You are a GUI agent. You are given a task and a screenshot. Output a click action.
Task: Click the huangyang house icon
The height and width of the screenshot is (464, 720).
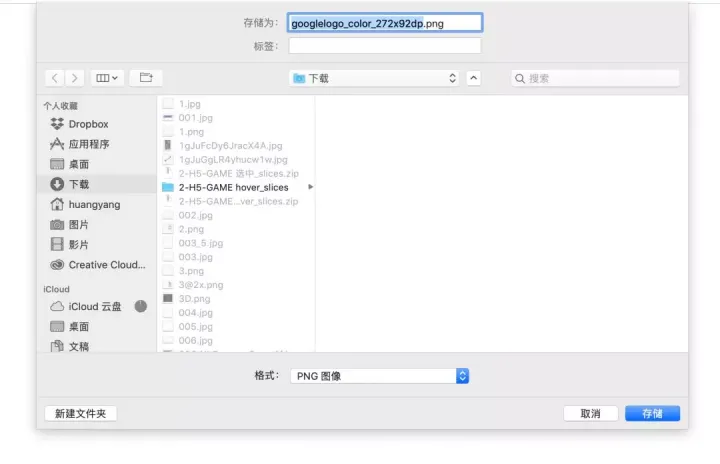click(x=57, y=204)
